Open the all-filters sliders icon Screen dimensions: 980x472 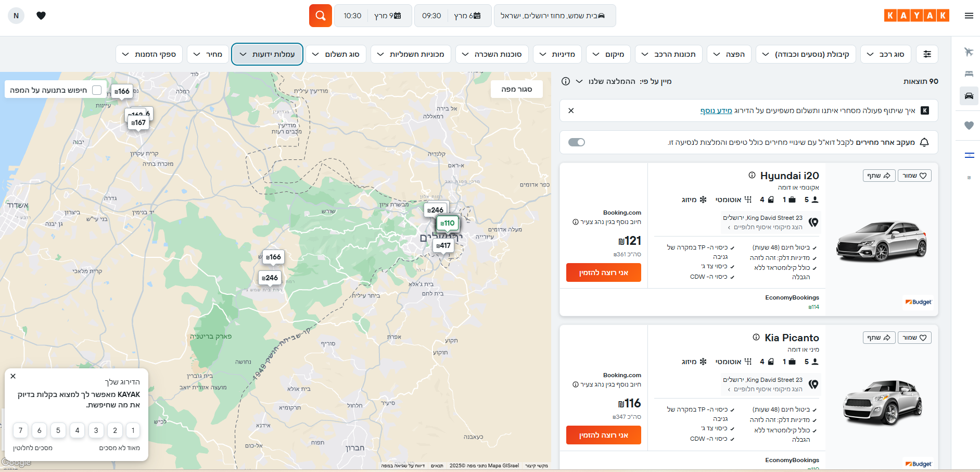[927, 54]
